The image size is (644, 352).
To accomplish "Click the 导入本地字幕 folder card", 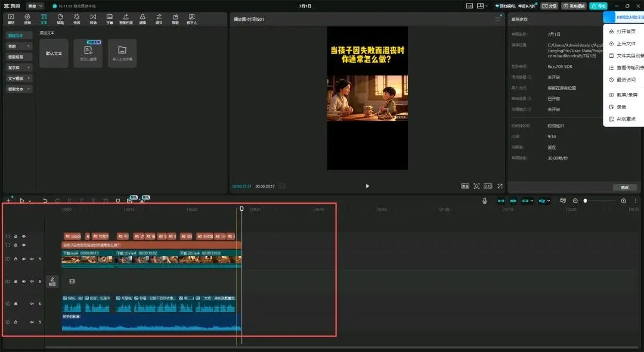I will (x=122, y=54).
